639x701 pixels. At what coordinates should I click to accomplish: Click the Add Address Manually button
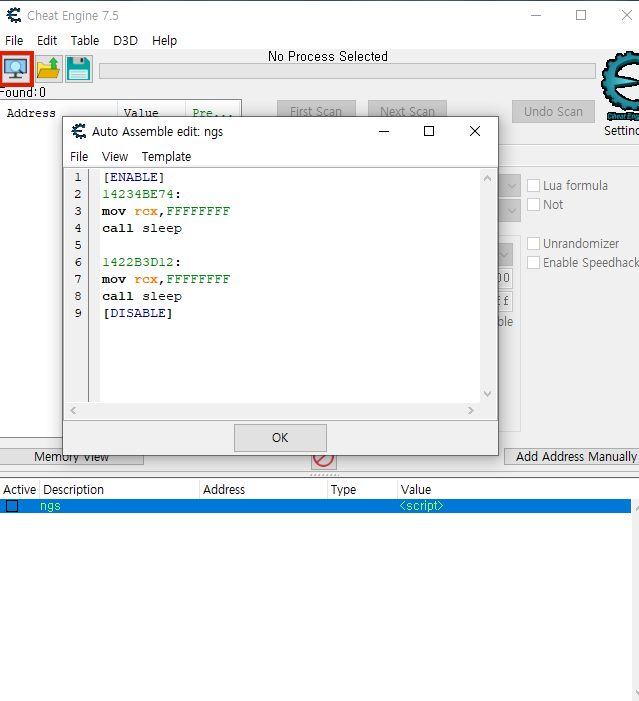[575, 456]
